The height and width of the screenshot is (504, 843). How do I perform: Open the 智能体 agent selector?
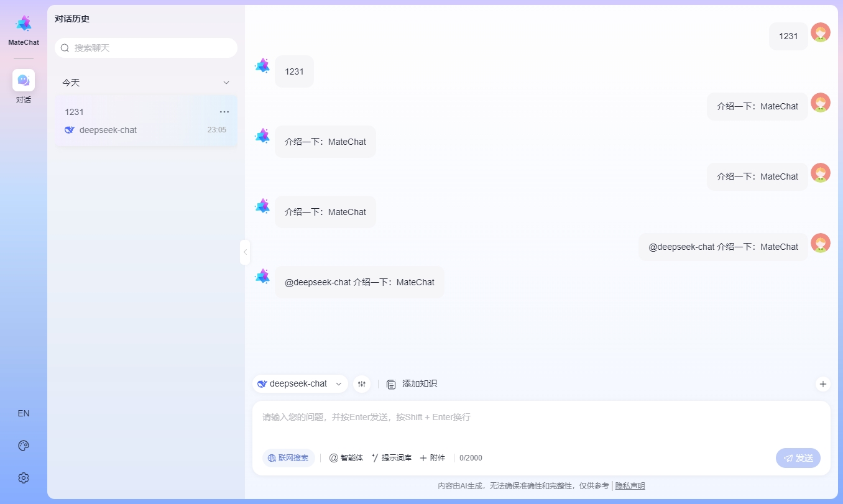tap(346, 458)
